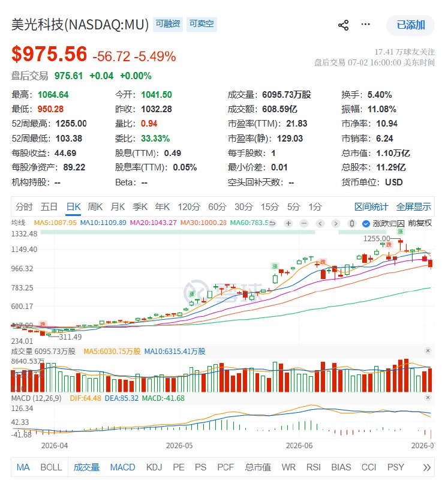Enable the WR indicator

tap(288, 467)
